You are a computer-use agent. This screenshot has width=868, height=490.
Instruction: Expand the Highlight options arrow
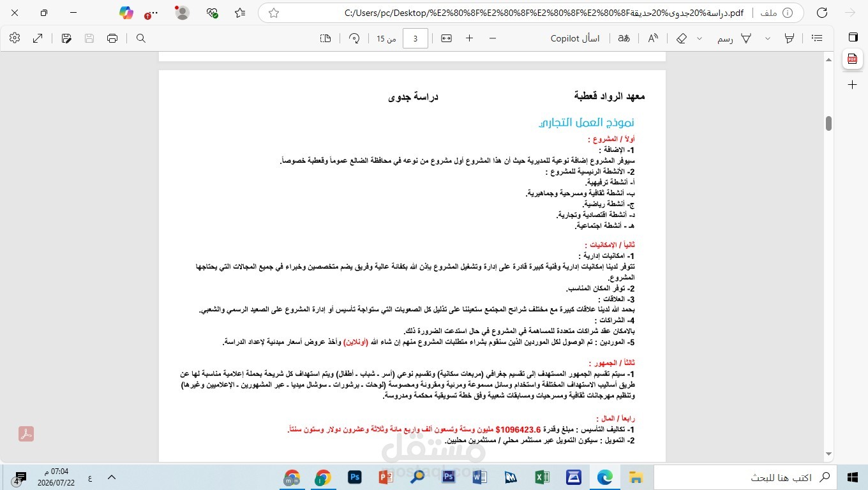tap(768, 38)
